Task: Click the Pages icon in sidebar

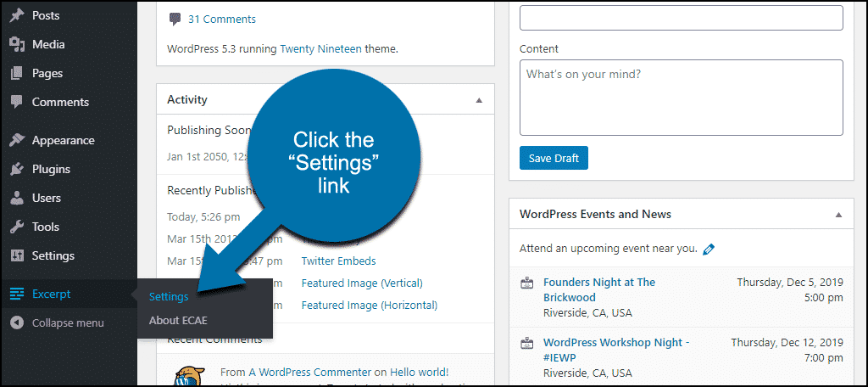Action: (x=17, y=73)
